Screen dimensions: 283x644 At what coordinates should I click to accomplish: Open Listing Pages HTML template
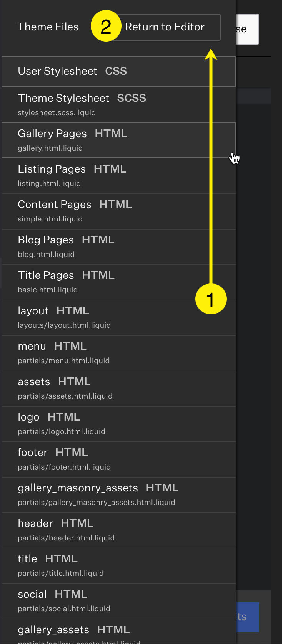119,176
